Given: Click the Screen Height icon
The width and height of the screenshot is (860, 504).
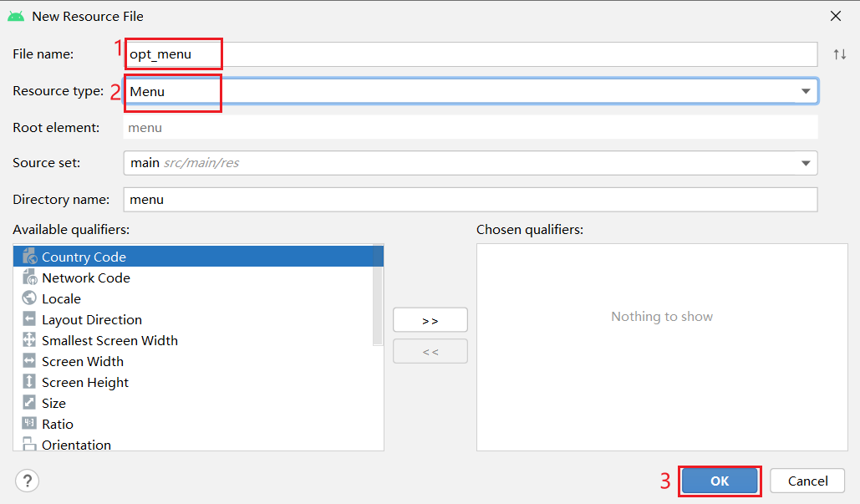Looking at the screenshot, I should [x=29, y=381].
